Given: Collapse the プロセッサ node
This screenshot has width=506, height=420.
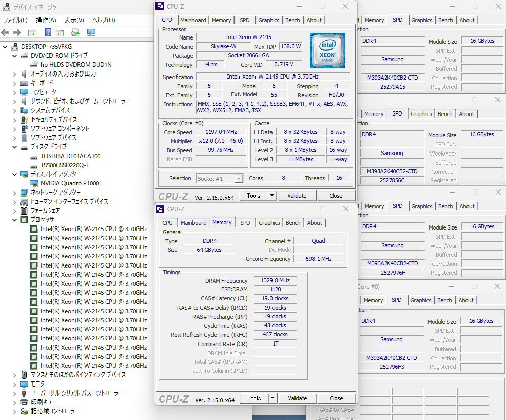Looking at the screenshot, I should coord(15,220).
